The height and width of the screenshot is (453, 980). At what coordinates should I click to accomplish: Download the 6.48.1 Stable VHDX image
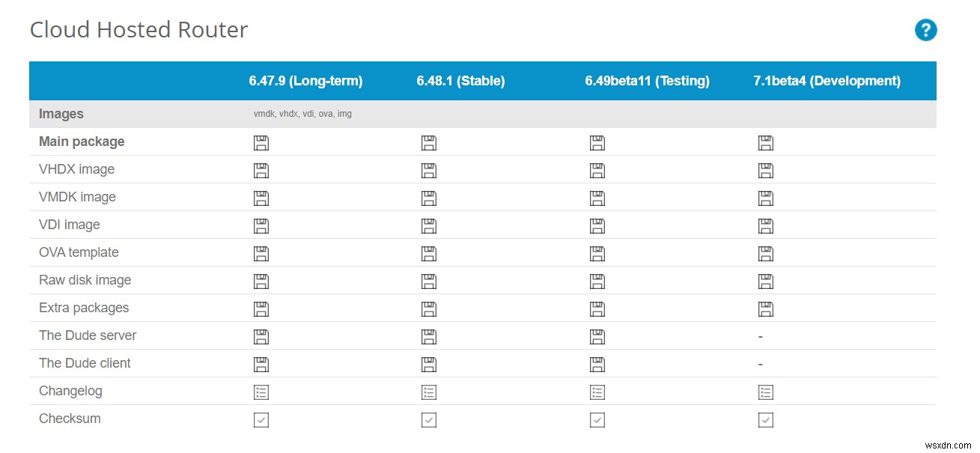(x=429, y=171)
